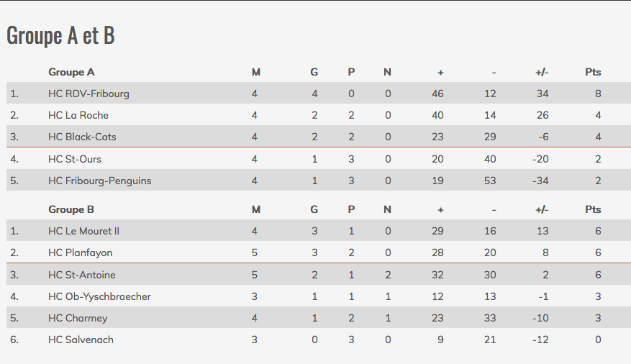Select HC Ob-Yyschbraecher row name

coord(99,297)
